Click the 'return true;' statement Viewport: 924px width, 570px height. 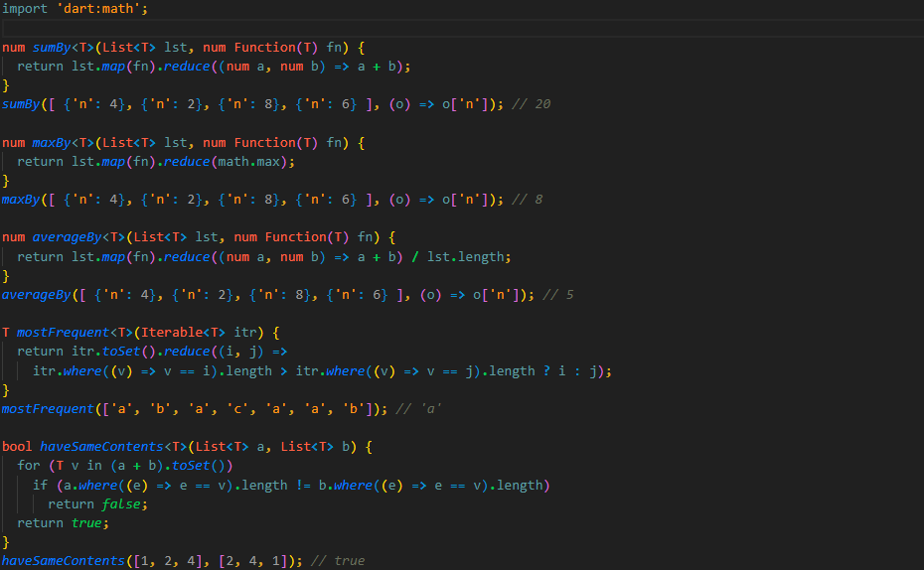63,523
